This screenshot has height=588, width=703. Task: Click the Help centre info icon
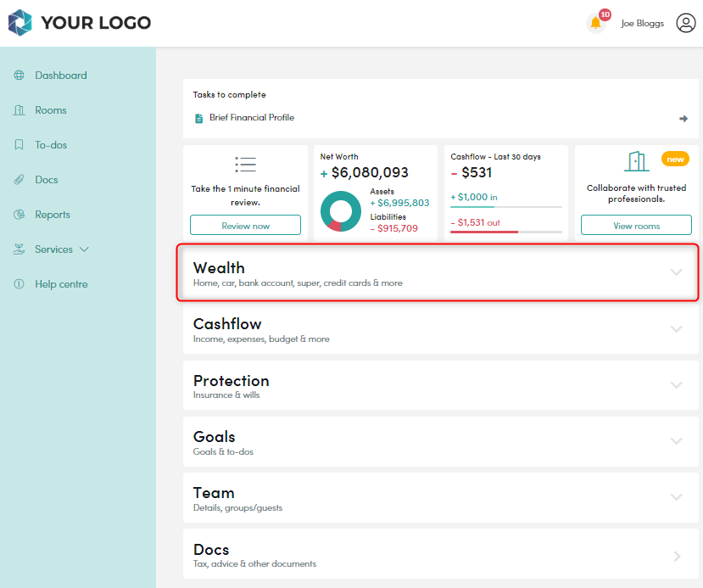(x=20, y=283)
